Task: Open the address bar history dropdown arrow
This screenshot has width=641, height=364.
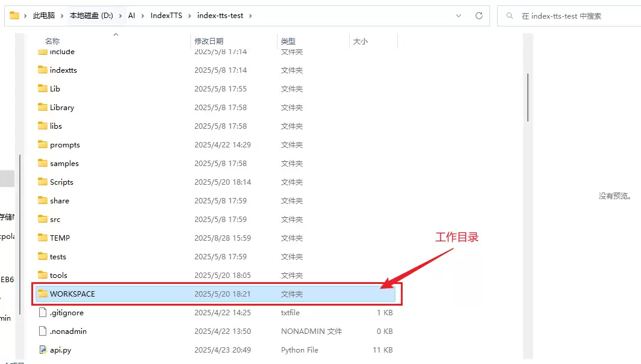Action: tap(458, 16)
